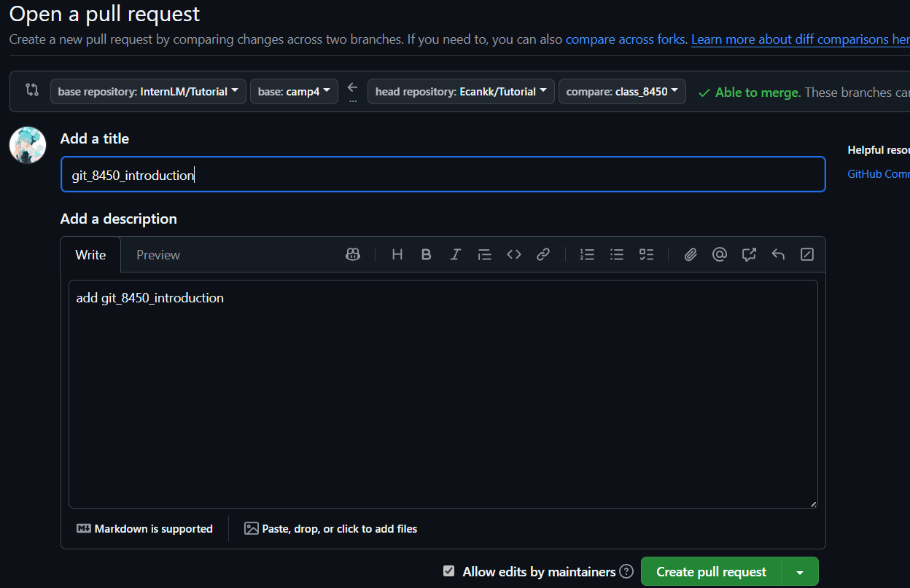This screenshot has height=588, width=910.
Task: Open the base repository InternLM/Tutorial dropdown
Action: pos(148,92)
